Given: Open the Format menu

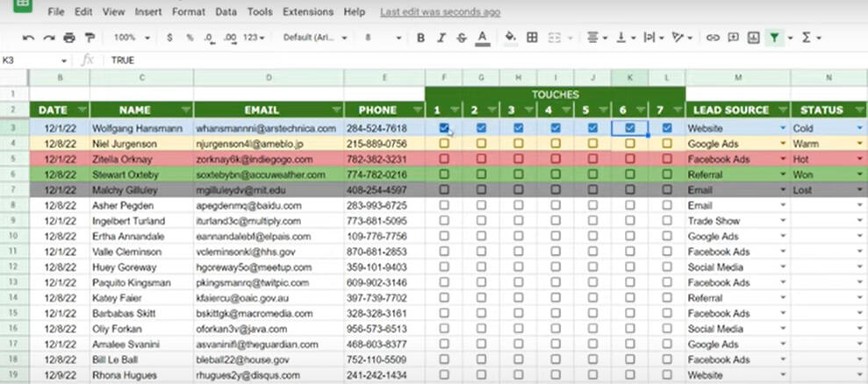Looking at the screenshot, I should coord(188,12).
